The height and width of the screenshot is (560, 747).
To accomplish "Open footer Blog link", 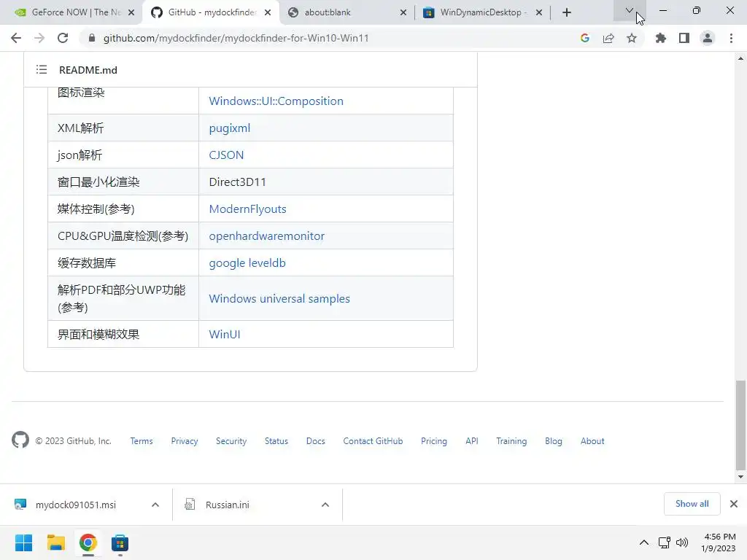I will tap(553, 441).
